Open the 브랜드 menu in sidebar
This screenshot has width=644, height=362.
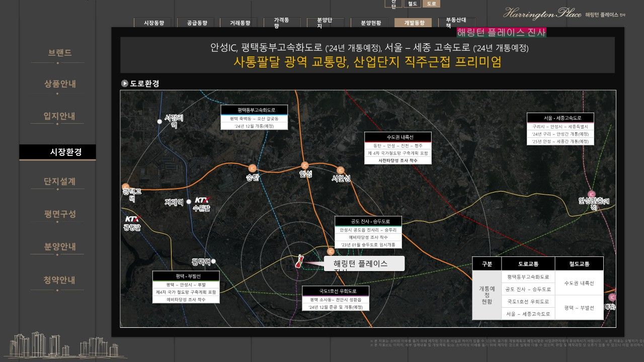(60, 53)
